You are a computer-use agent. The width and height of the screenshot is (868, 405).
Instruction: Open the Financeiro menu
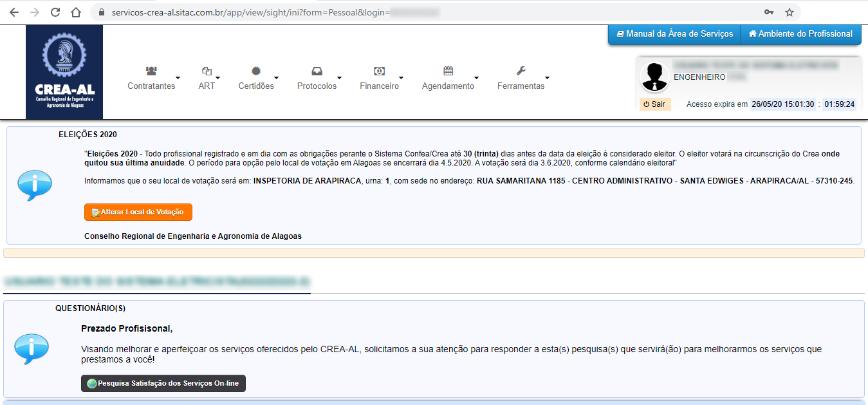[x=379, y=86]
